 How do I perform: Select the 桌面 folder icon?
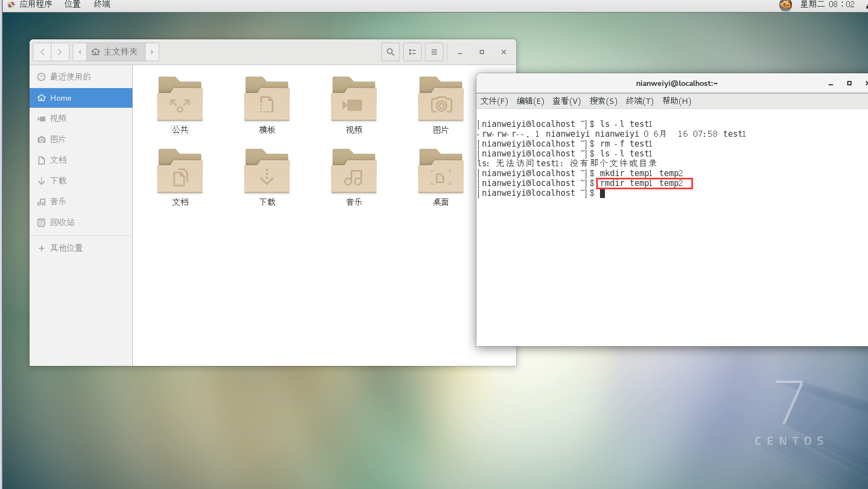[x=441, y=171]
